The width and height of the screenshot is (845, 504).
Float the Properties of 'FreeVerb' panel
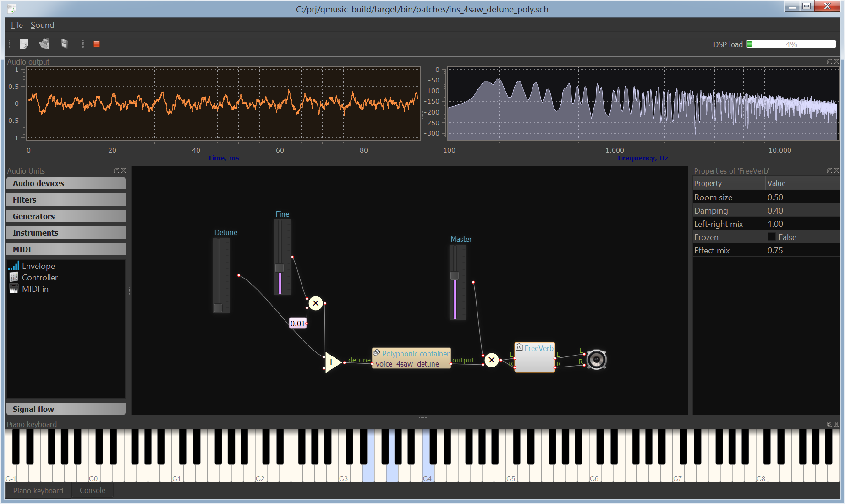829,170
